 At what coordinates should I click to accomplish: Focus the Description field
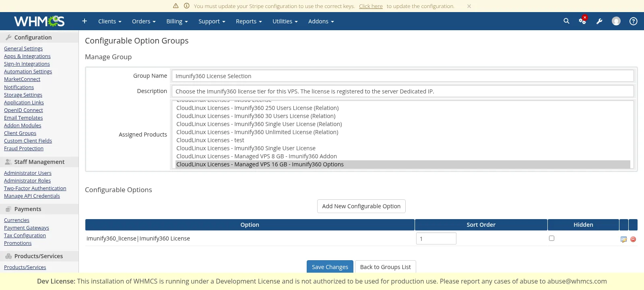pyautogui.click(x=402, y=91)
